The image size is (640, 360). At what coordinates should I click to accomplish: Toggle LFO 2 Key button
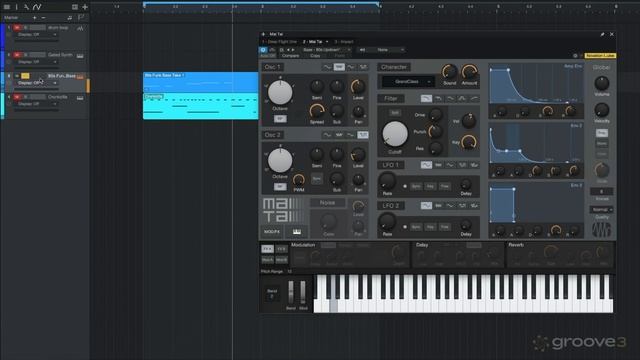click(x=430, y=227)
